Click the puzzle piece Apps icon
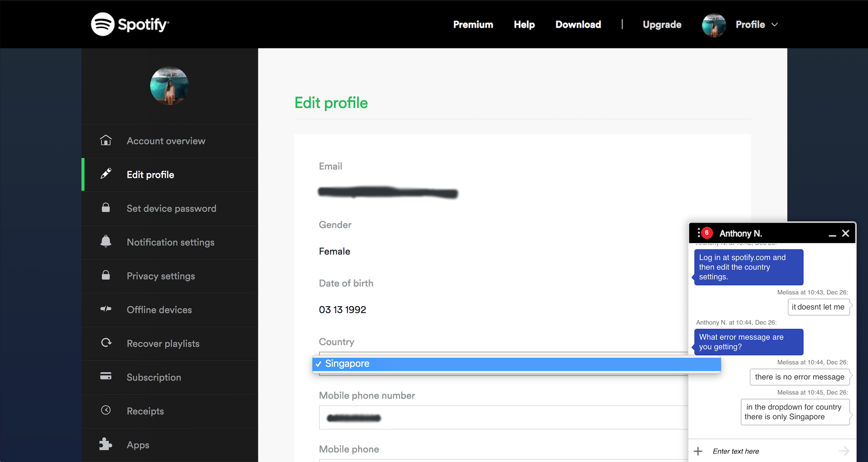Viewport: 868px width, 462px height. (x=105, y=444)
